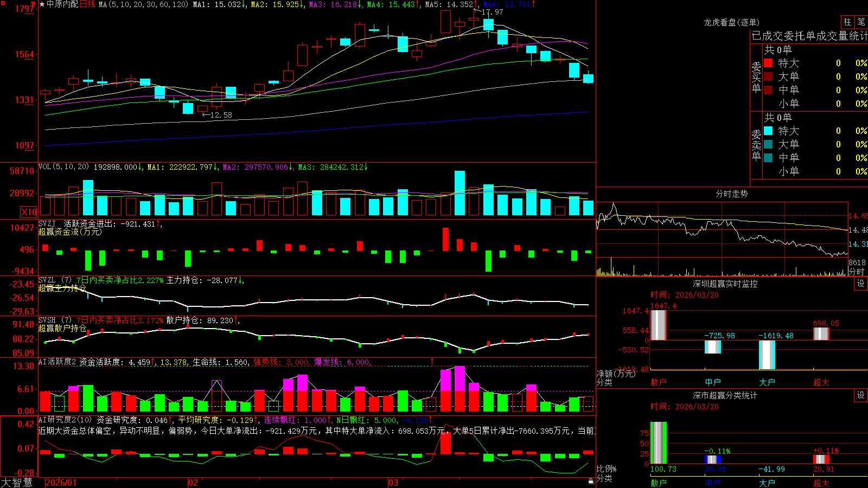The height and width of the screenshot is (488, 868).
Task: Select 散户 in the 实时监控 chart
Action: point(659,382)
